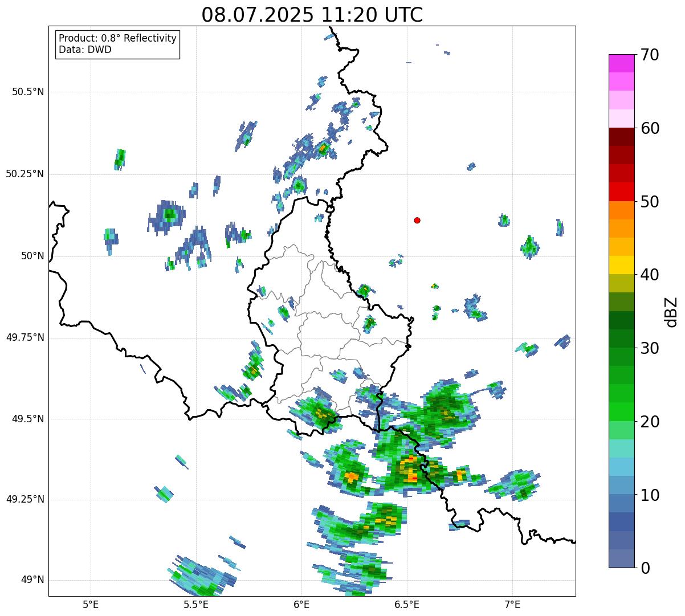Click the 0 colorbar tick label
Image resolution: width=685 pixels, height=616 pixels.
tap(645, 568)
